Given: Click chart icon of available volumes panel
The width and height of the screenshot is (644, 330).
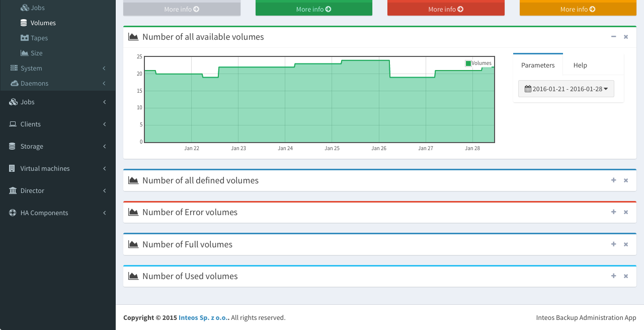Looking at the screenshot, I should (133, 37).
